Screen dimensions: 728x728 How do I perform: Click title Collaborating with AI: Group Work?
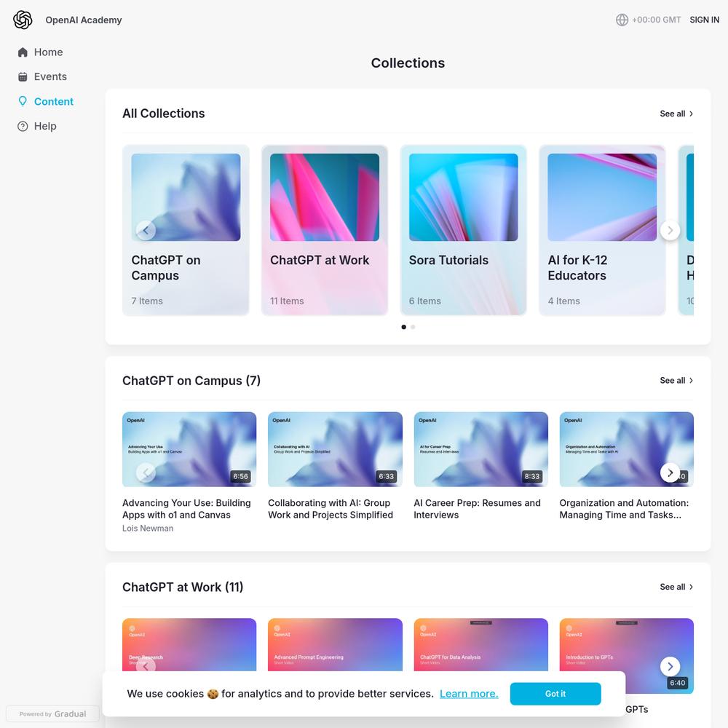331,509
